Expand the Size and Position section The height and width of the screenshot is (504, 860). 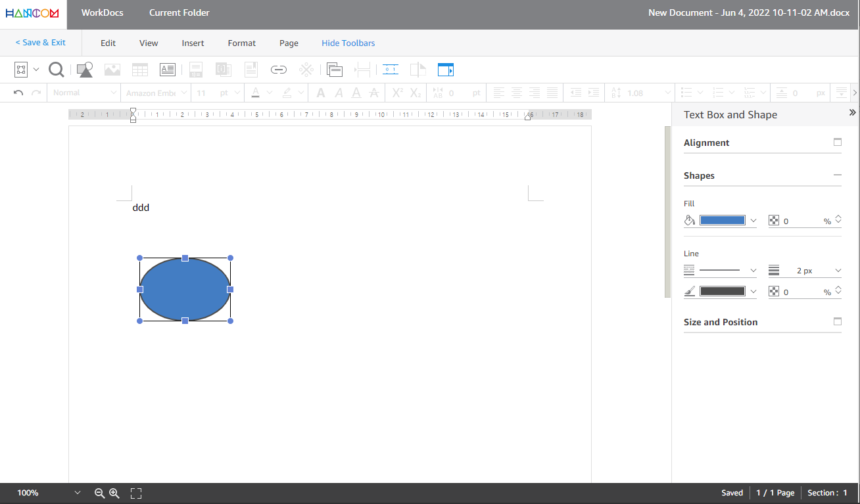(838, 321)
